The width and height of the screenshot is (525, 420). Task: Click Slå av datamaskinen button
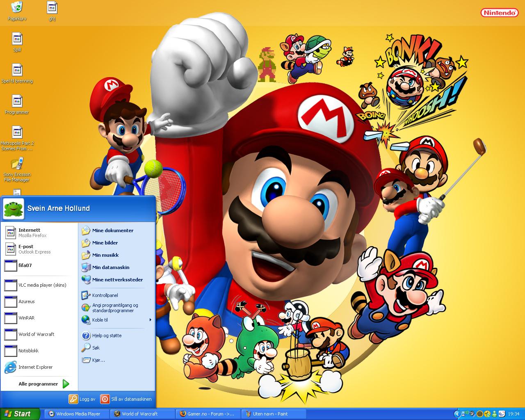[126, 399]
